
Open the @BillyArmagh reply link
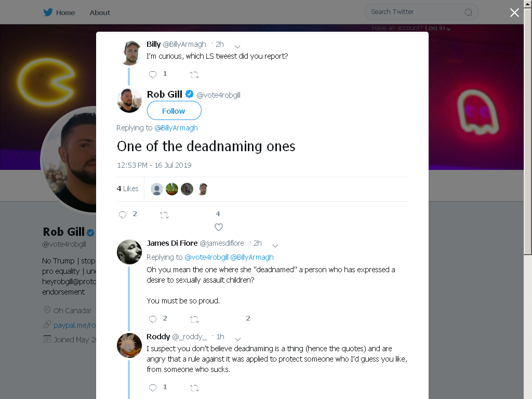coord(176,128)
